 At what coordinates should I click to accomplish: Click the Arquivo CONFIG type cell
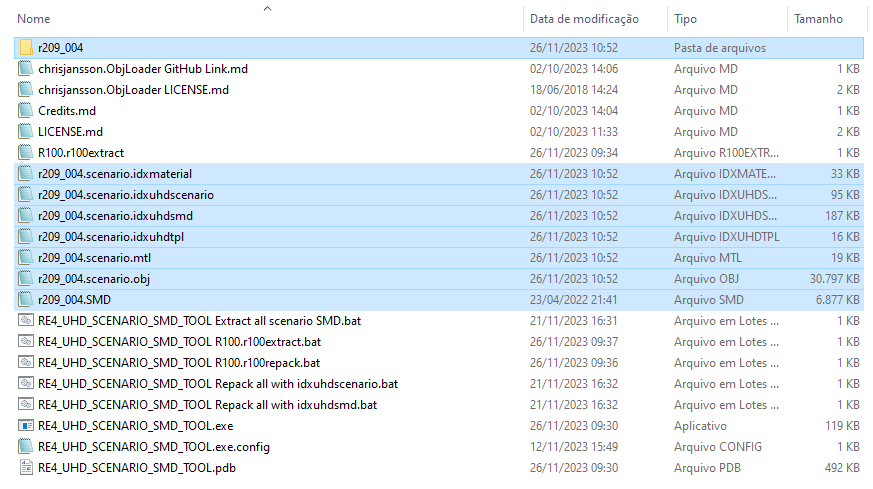718,447
